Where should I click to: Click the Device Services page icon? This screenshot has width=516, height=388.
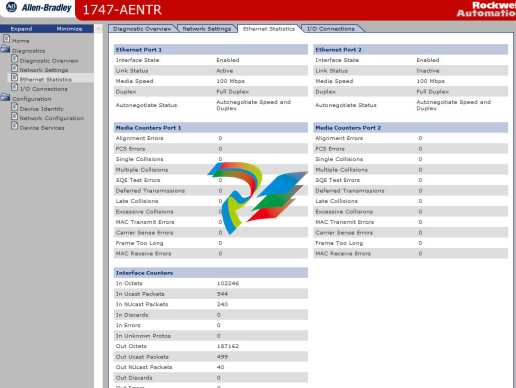click(15, 126)
